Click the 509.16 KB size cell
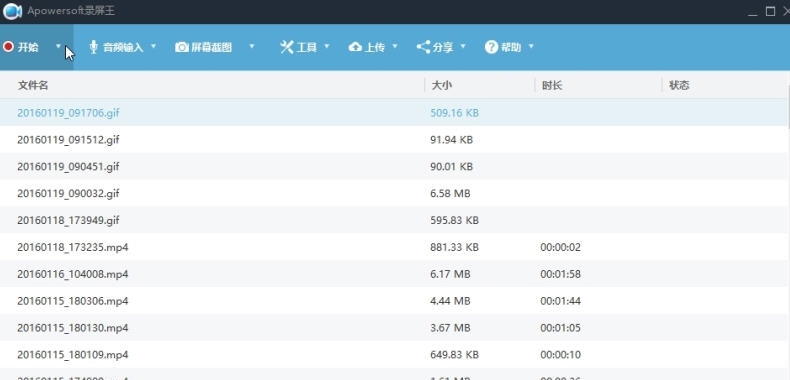This screenshot has width=790, height=380. pos(454,113)
